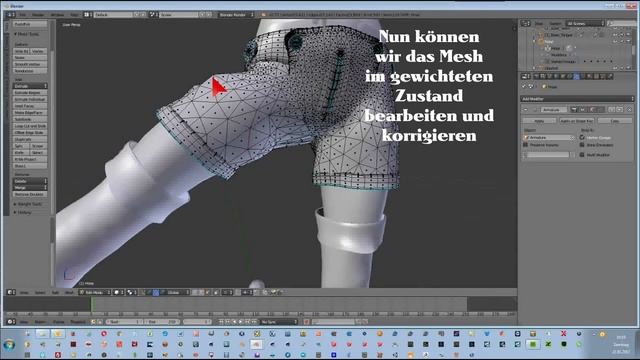640x360 pixels.
Task: Open the No Sync dropdown in timeline
Action: (x=279, y=322)
